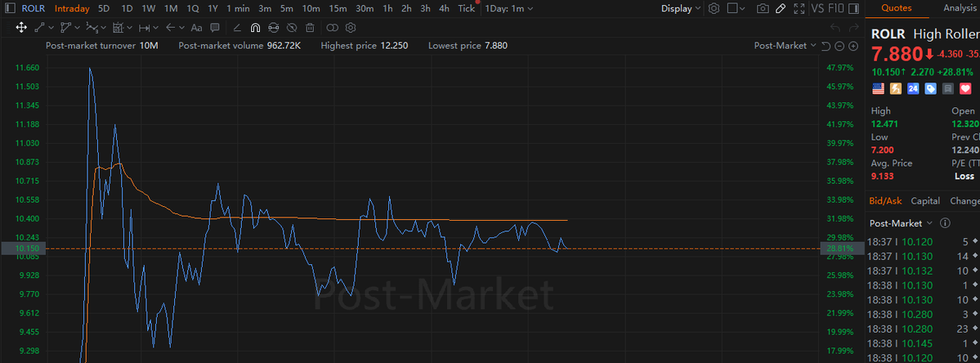Open drawing toolbar settings gear

[351, 28]
